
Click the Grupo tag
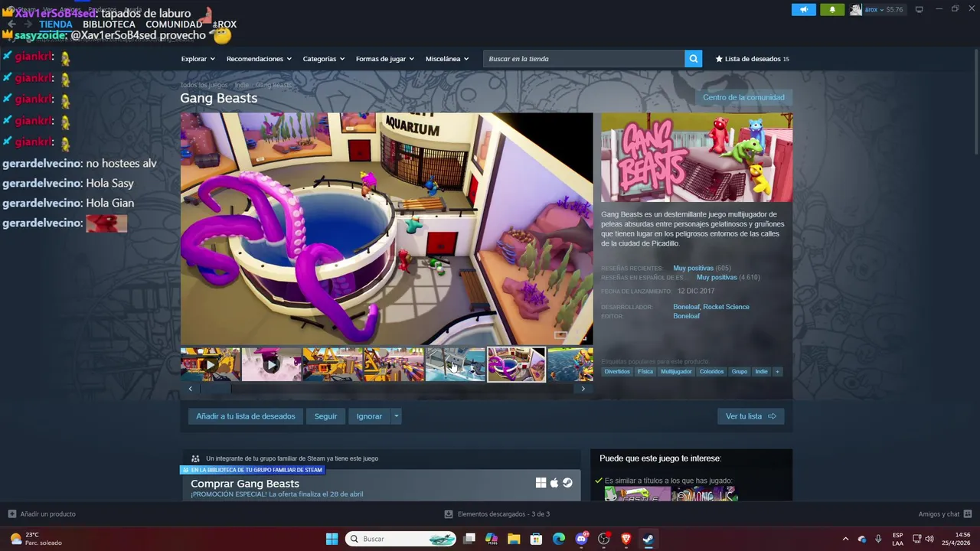coord(739,371)
